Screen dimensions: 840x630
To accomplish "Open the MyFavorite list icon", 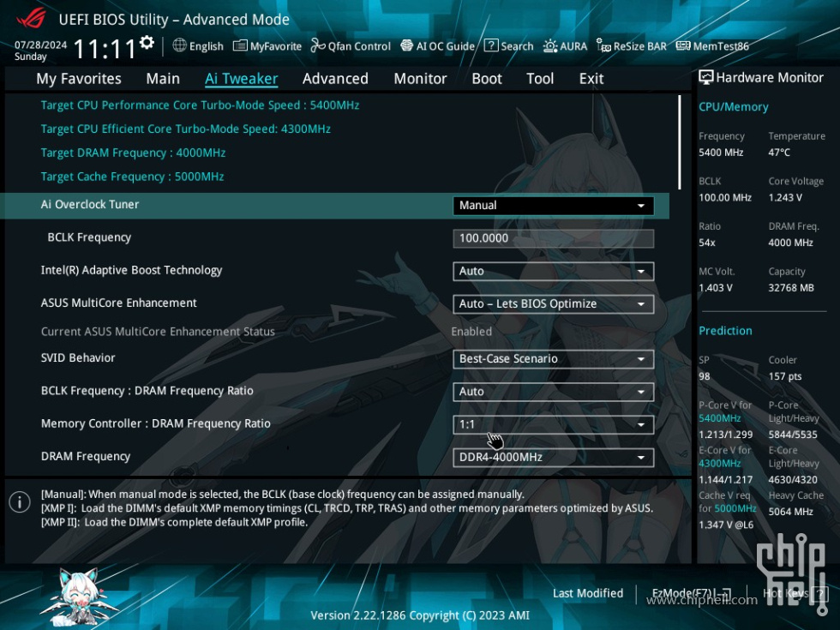I will tap(239, 46).
